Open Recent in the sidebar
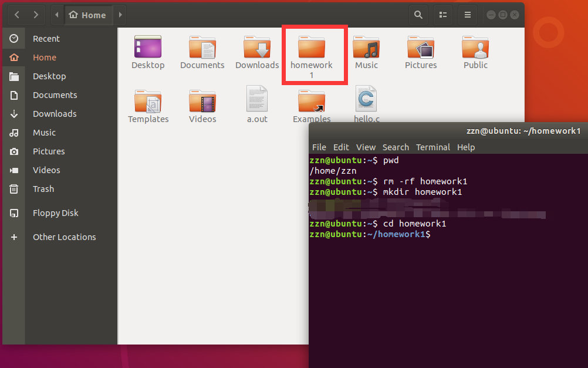This screenshot has height=368, width=588. [x=60, y=39]
